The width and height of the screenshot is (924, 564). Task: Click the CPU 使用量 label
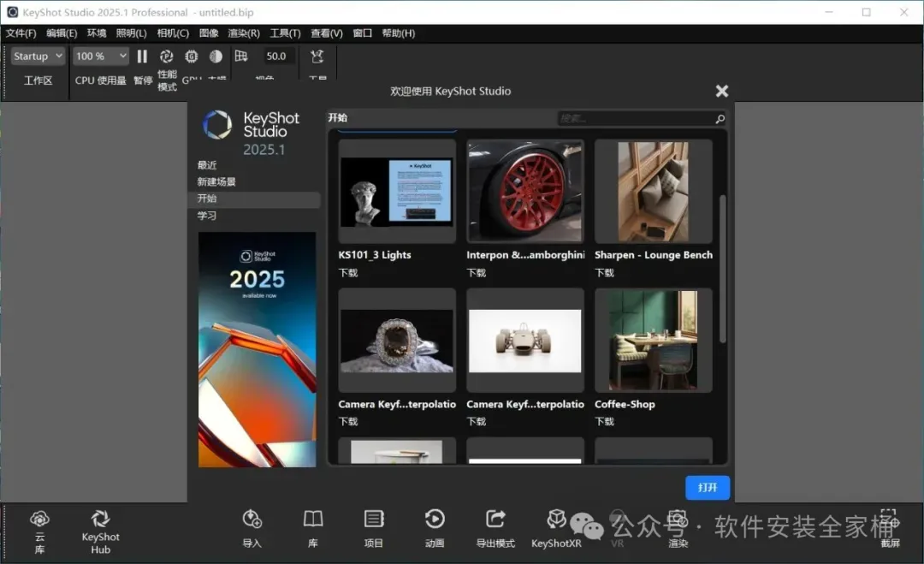[x=100, y=80]
